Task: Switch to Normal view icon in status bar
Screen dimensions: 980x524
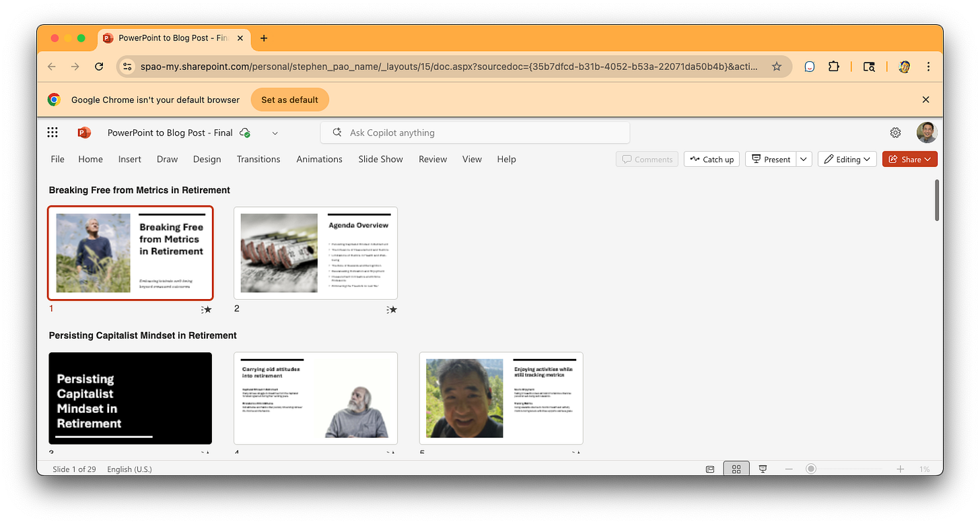Action: pos(710,469)
